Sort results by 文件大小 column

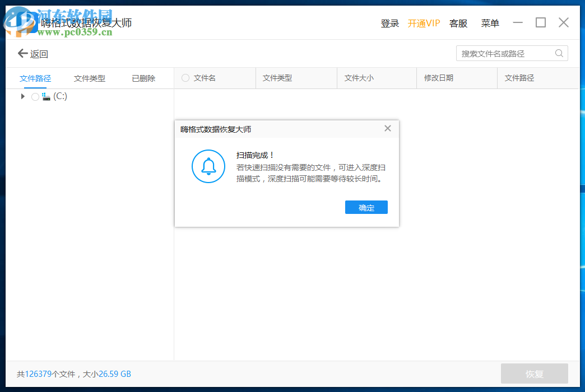[x=359, y=78]
